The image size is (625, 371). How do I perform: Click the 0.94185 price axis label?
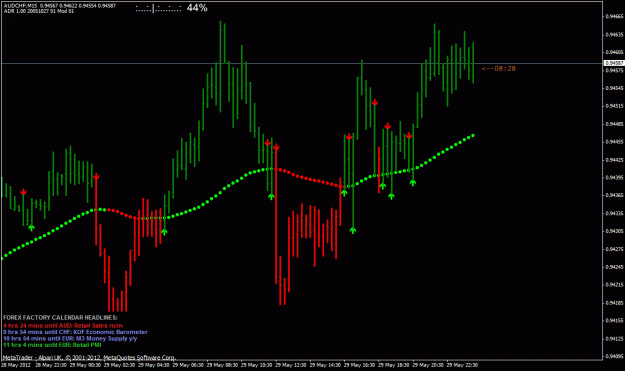[614, 303]
